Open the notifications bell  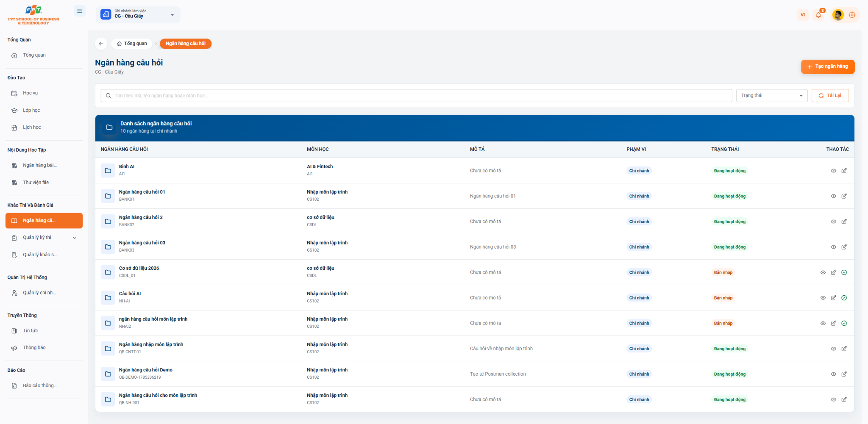[x=818, y=15]
